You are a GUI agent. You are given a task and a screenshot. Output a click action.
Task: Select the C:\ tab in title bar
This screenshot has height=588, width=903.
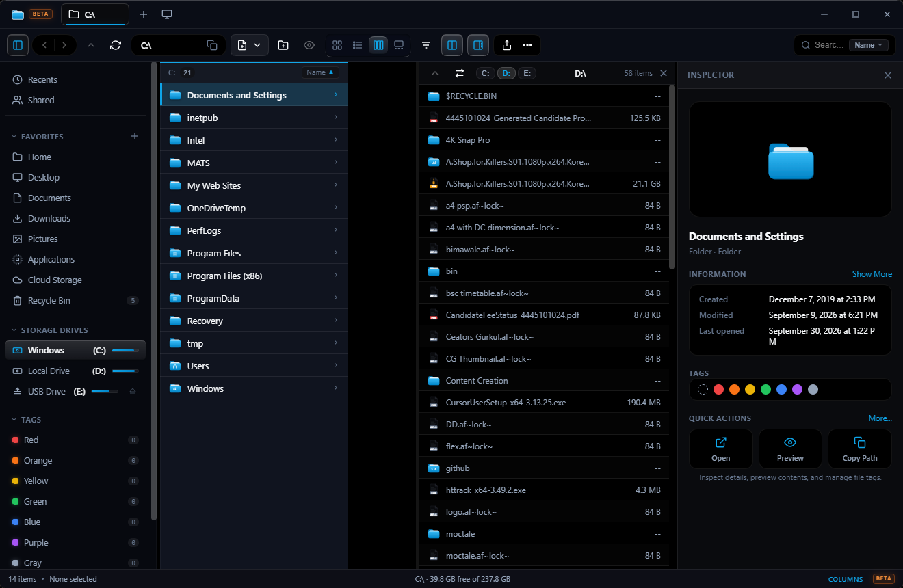(x=95, y=14)
